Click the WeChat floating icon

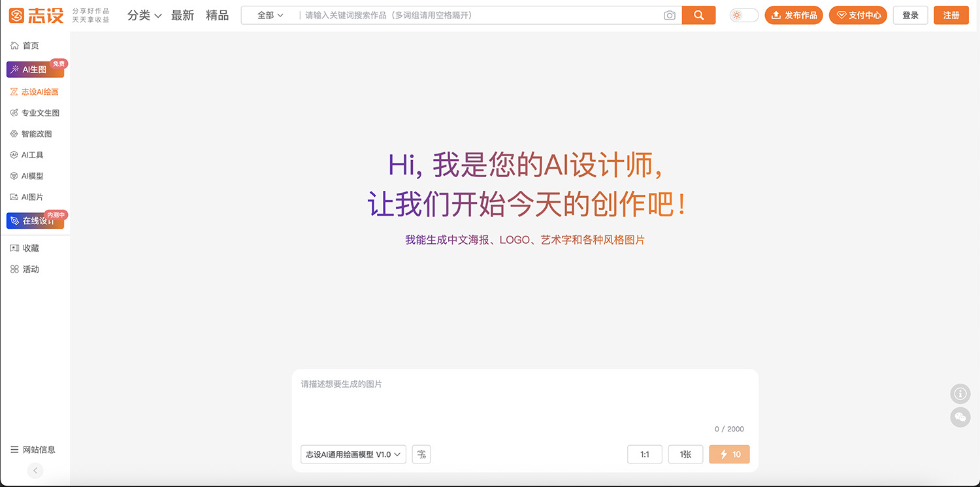click(x=960, y=417)
